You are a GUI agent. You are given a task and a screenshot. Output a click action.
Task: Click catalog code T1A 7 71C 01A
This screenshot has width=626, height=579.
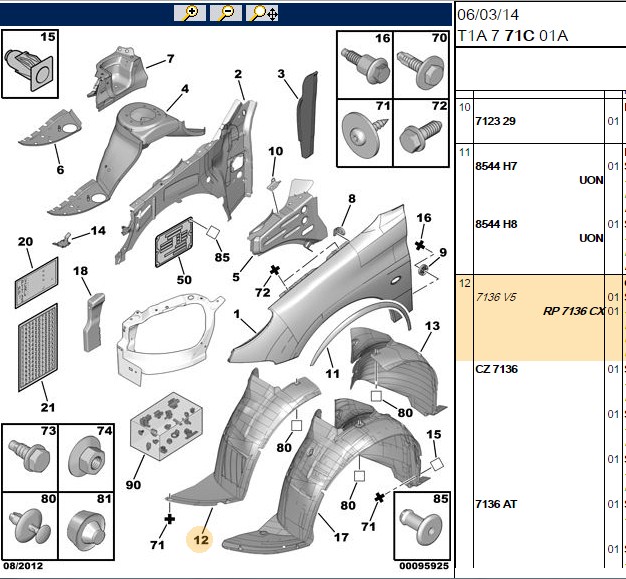click(x=513, y=36)
